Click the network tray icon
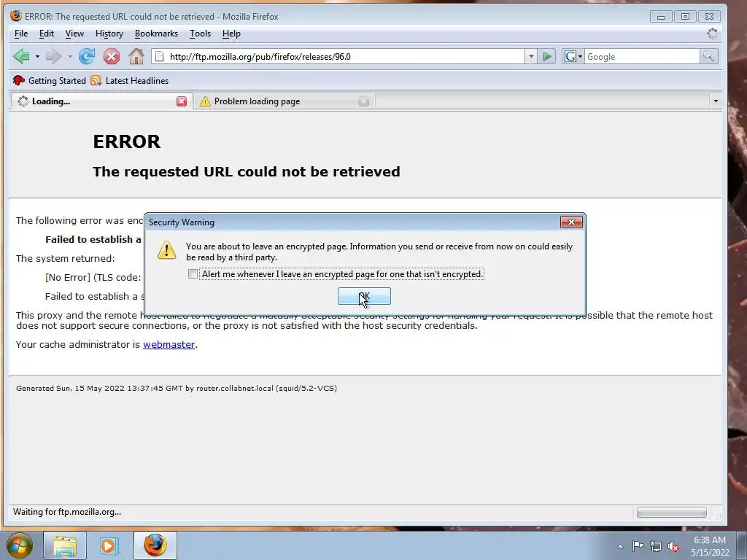The image size is (747, 560). pyautogui.click(x=656, y=547)
